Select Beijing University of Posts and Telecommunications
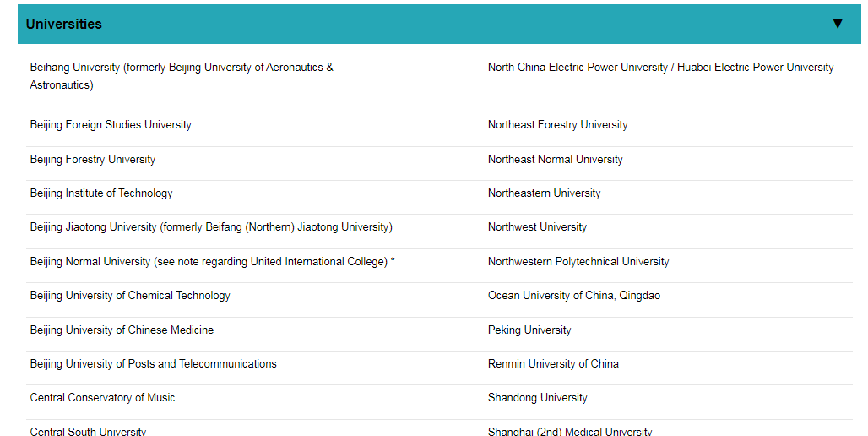The width and height of the screenshot is (868, 436). (154, 363)
